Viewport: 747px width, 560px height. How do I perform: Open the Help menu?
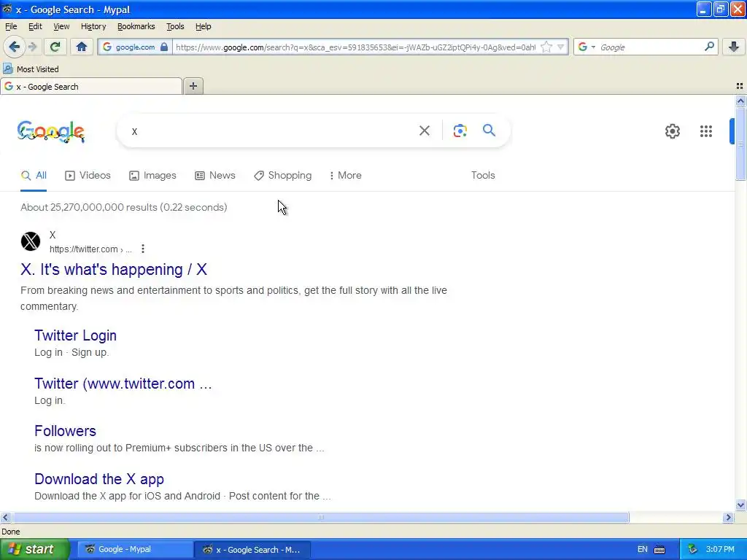203,26
